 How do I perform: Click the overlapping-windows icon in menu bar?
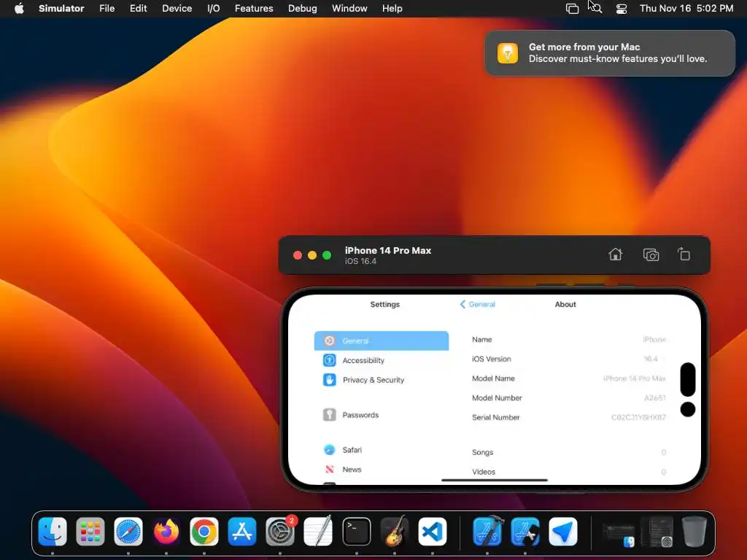572,9
